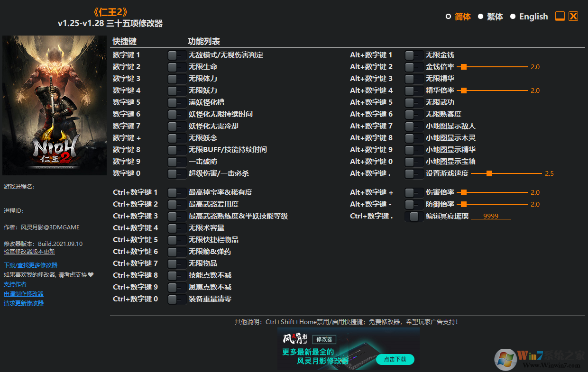This screenshot has height=372, width=588.
Task: Enable 一击破防
Action: 176,161
